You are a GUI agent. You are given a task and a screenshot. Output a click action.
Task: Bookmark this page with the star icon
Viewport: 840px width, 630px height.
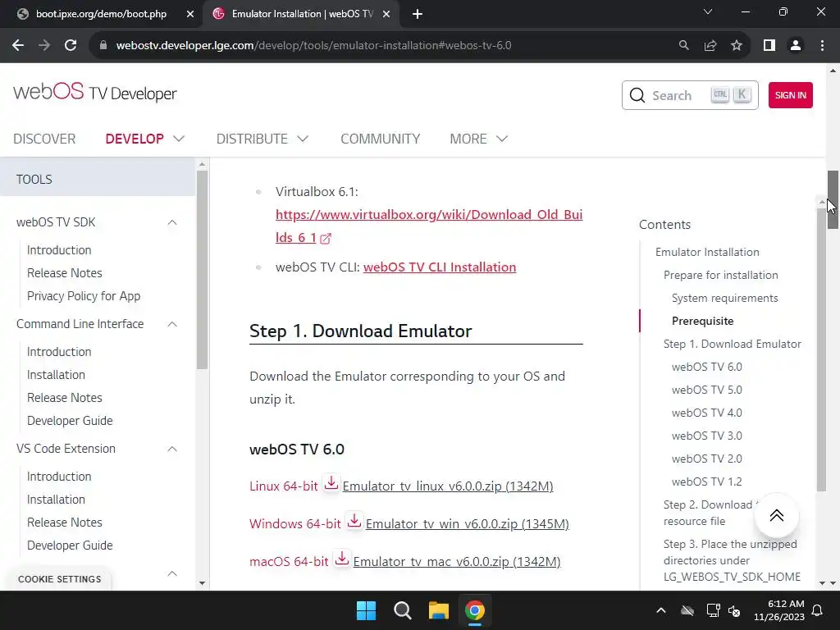point(737,46)
